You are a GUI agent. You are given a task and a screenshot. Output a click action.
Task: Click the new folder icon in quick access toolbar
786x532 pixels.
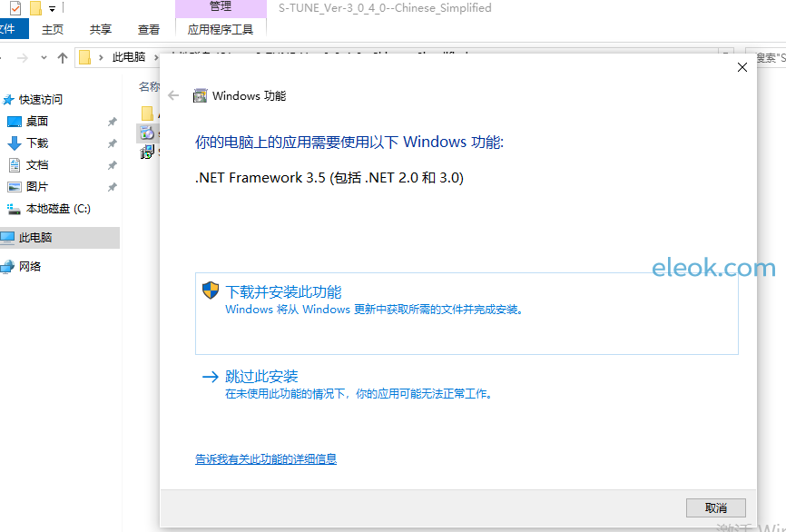coord(35,7)
